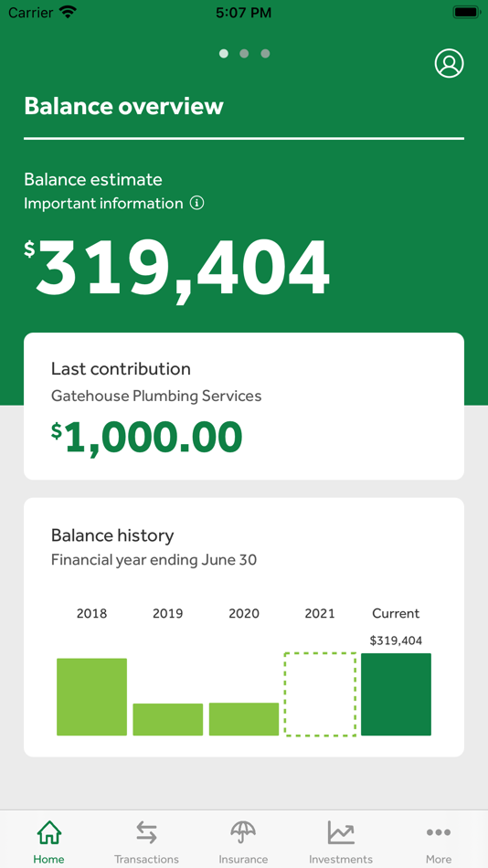Tap the Balance history heading
The height and width of the screenshot is (868, 488).
(112, 535)
